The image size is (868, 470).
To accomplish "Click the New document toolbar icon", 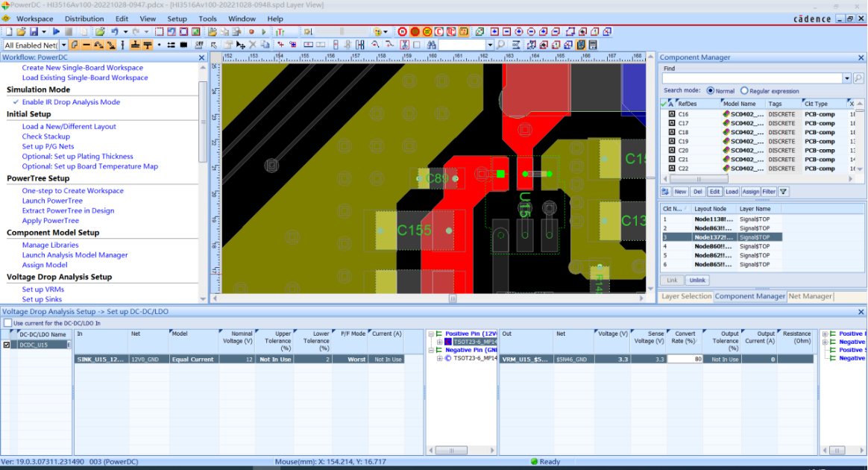I will coord(9,31).
